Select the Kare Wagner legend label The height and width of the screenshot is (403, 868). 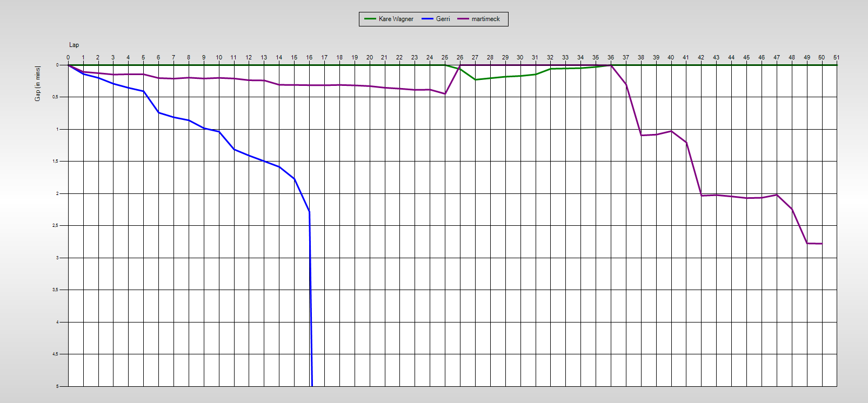[396, 19]
